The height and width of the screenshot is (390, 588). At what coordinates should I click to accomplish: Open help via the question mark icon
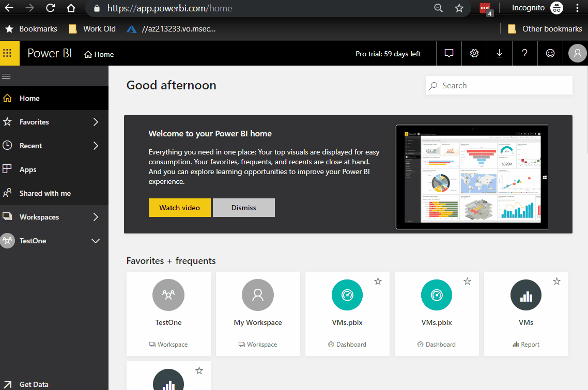pos(524,53)
